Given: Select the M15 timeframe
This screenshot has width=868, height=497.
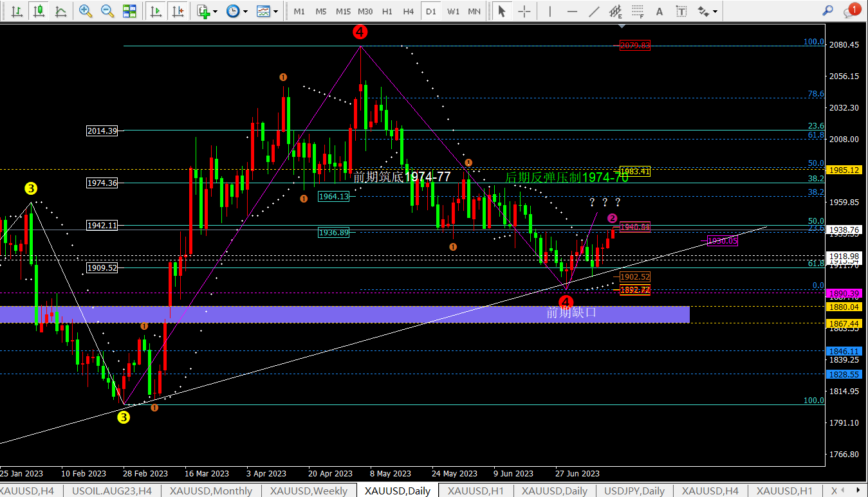Looking at the screenshot, I should tap(343, 11).
